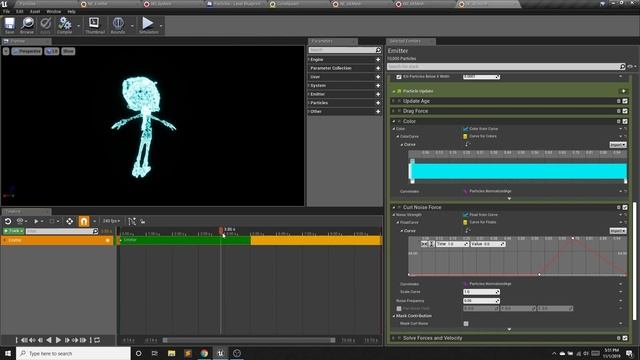
Task: Click the Bounds toolbar icon
Action: coord(118,25)
